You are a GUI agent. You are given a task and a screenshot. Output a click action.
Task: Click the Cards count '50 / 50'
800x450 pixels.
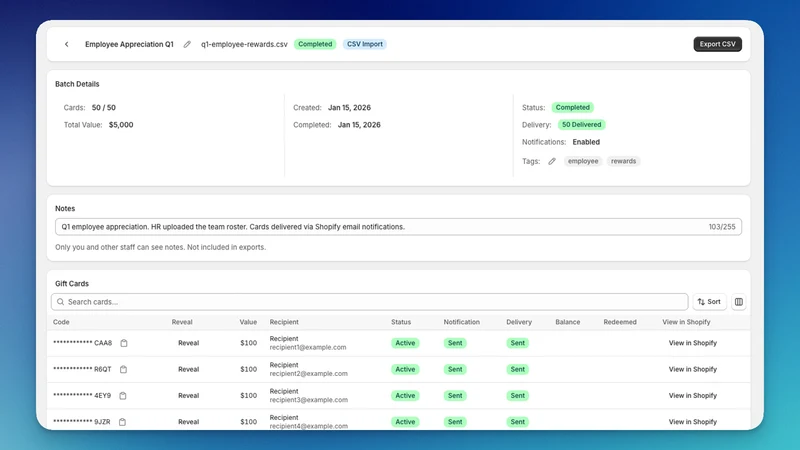click(104, 108)
